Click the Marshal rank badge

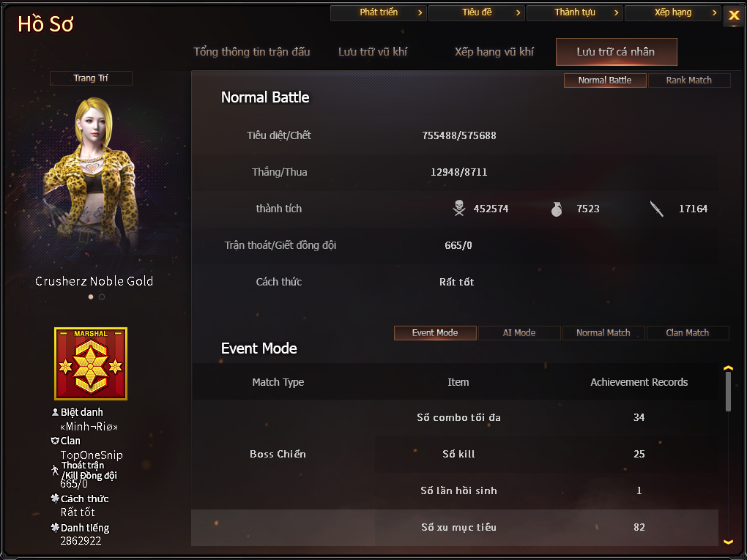coord(91,363)
